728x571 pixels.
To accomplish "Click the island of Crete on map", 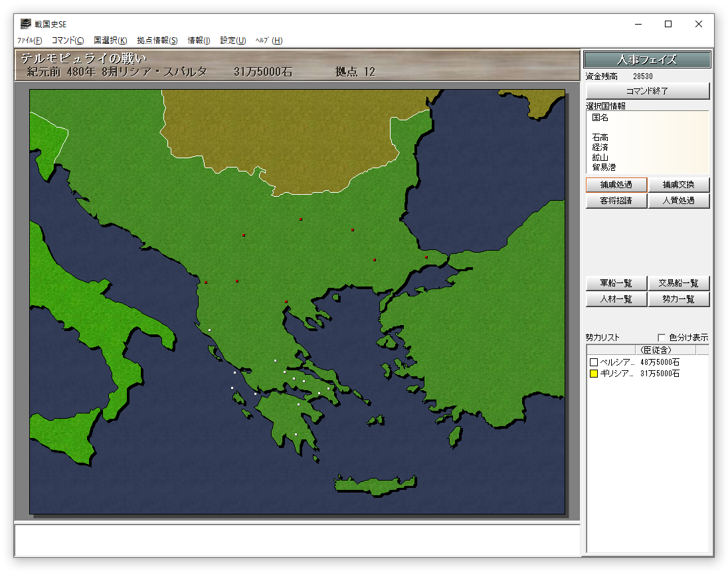I will [375, 485].
